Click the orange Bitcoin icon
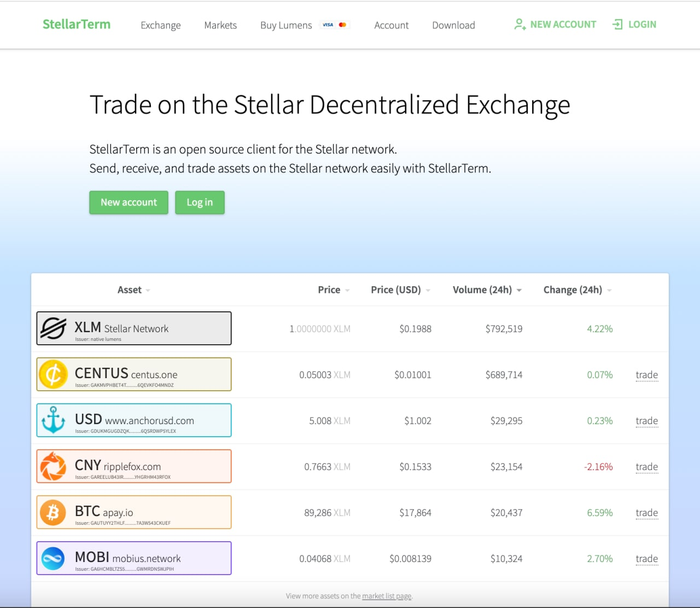Viewport: 700px width, 608px height. [54, 512]
